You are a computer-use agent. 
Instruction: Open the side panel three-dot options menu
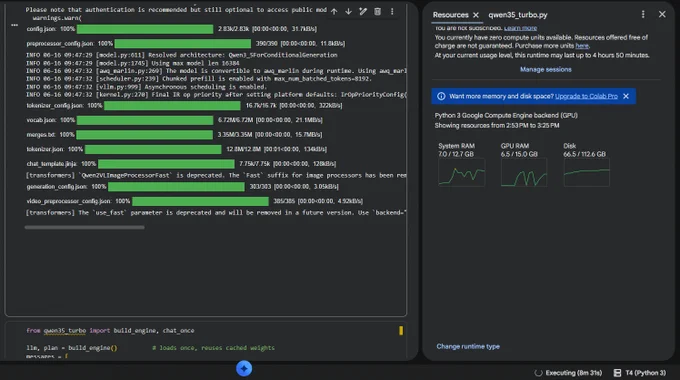(x=643, y=14)
